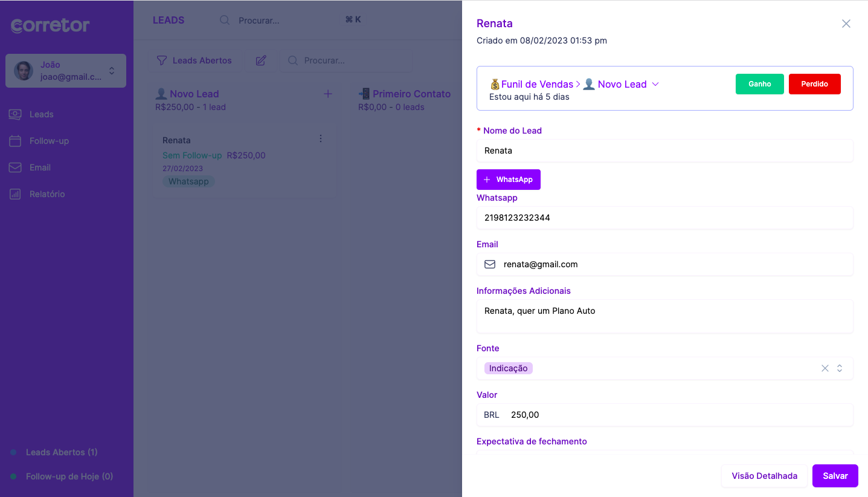Image resolution: width=868 pixels, height=497 pixels.
Task: Go to Follow-up in the sidebar
Action: pos(49,141)
